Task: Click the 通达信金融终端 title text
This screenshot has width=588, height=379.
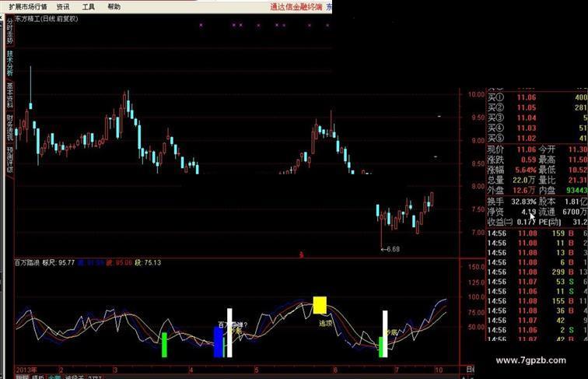Action: (x=296, y=7)
